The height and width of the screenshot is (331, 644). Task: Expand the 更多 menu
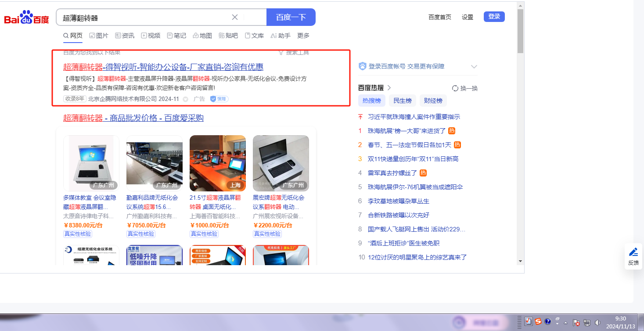click(x=303, y=36)
